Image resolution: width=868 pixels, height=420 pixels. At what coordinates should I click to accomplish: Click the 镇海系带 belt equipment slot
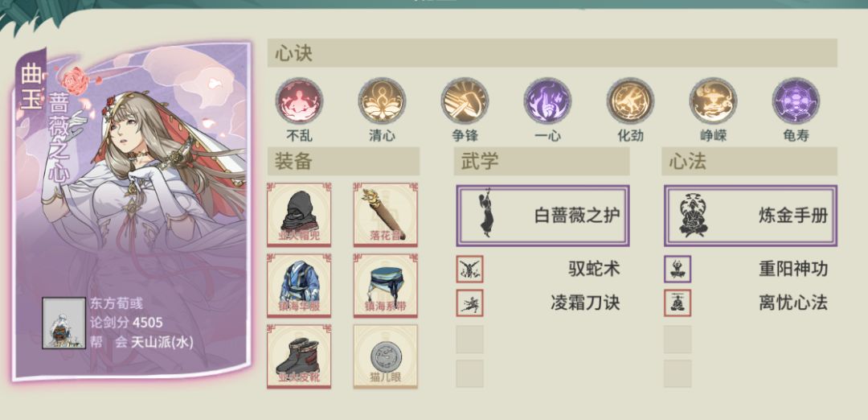click(x=386, y=286)
